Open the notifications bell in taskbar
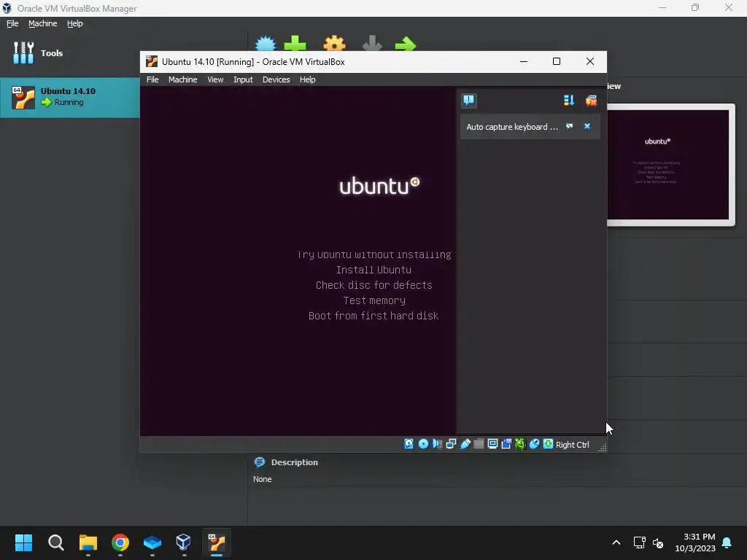This screenshot has width=747, height=560. (x=727, y=542)
